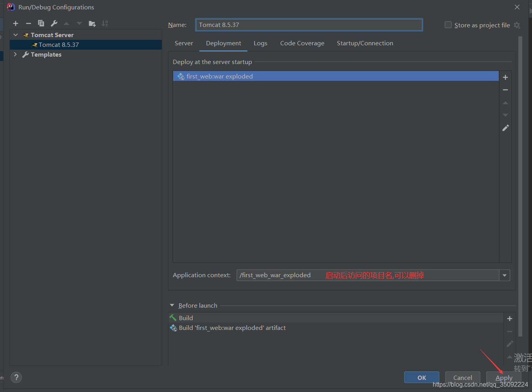Open the Startup/Connection tab
The width and height of the screenshot is (532, 392).
tap(365, 43)
